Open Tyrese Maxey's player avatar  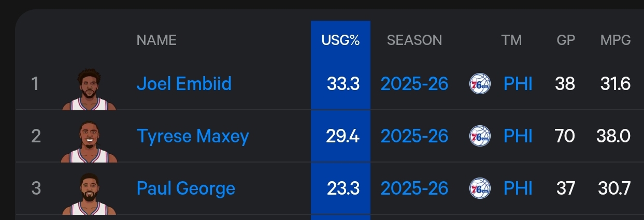[89, 142]
